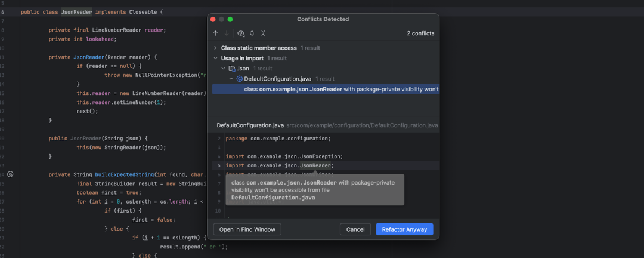Collapse the Usage in import group
Screen dimensions: 644x258
tap(215, 59)
